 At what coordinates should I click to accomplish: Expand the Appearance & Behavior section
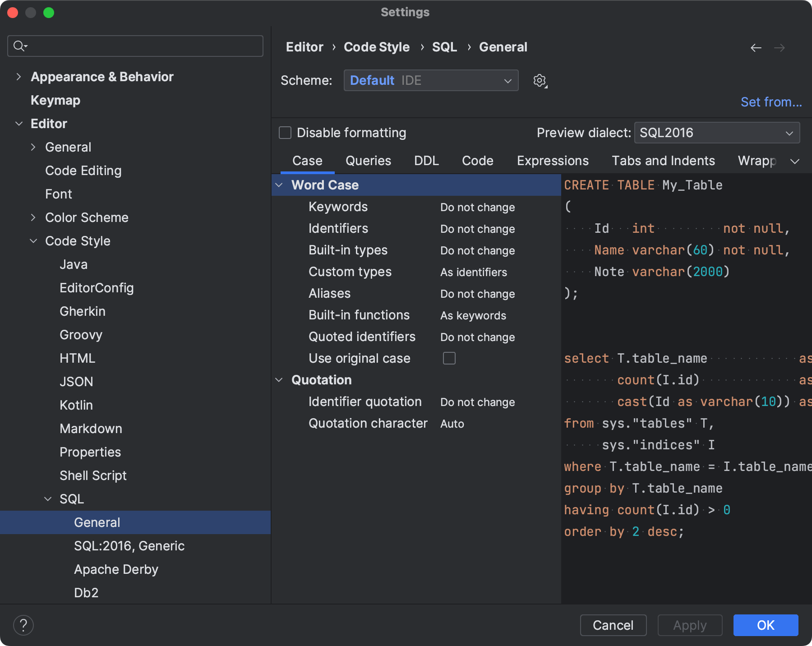(18, 77)
